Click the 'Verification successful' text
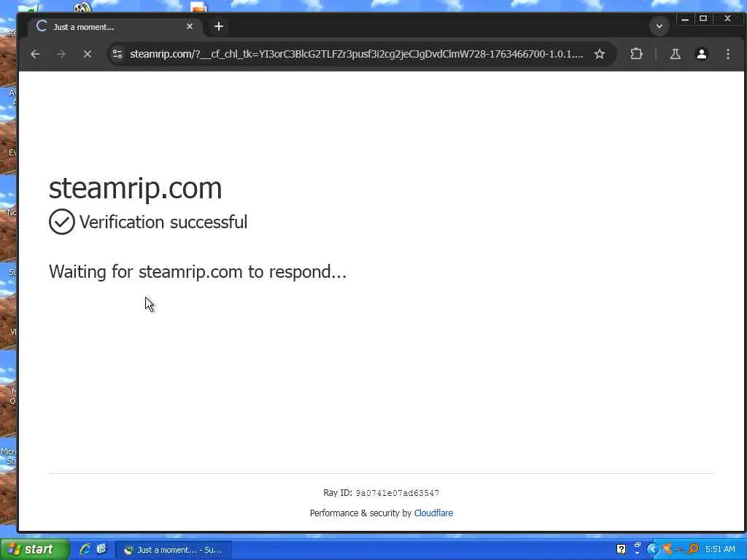This screenshot has height=560, width=747. pos(163,222)
